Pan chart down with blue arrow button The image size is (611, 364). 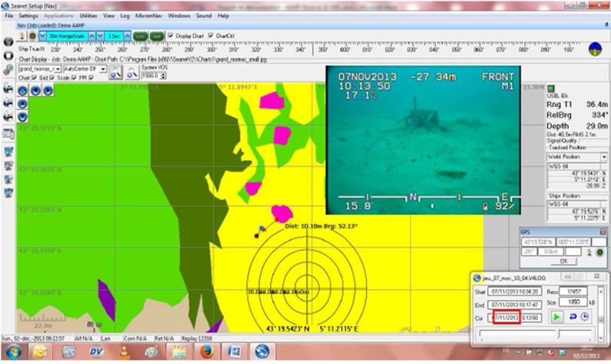tap(22, 116)
